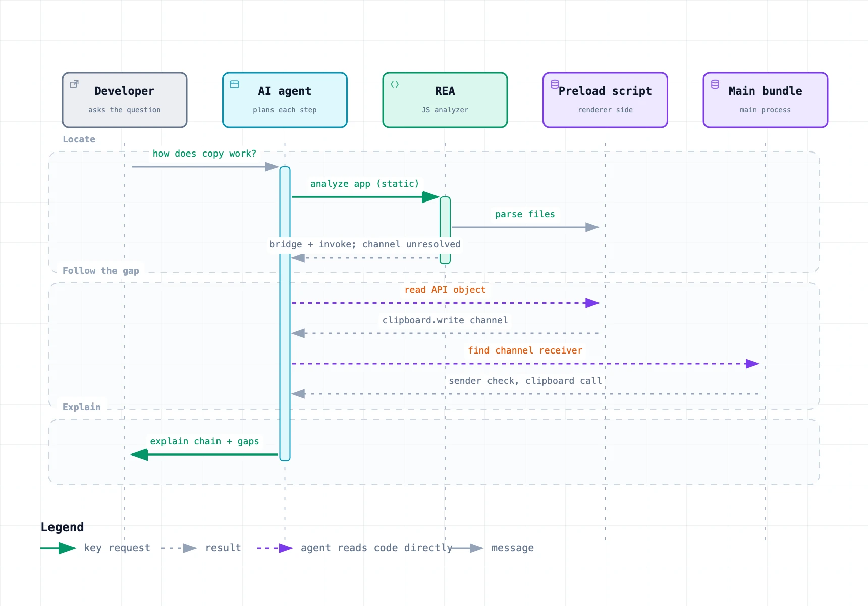
Task: Click the 'message' legend text
Action: point(513,548)
